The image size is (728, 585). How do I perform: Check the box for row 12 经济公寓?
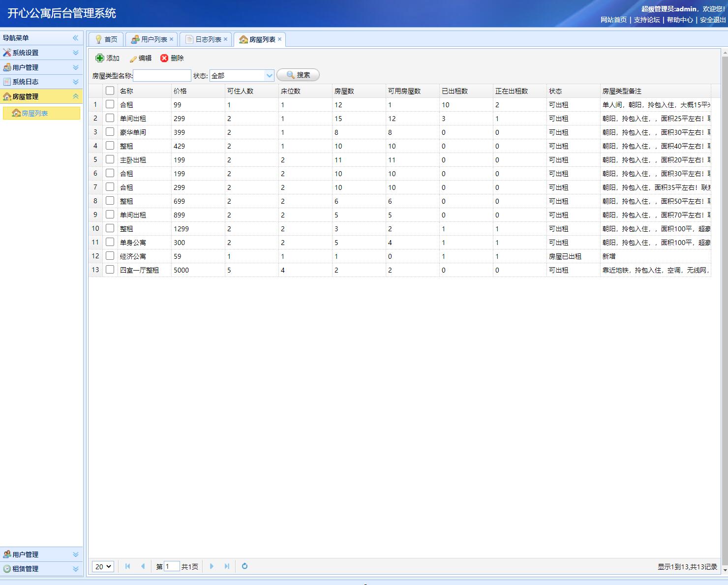coord(110,256)
